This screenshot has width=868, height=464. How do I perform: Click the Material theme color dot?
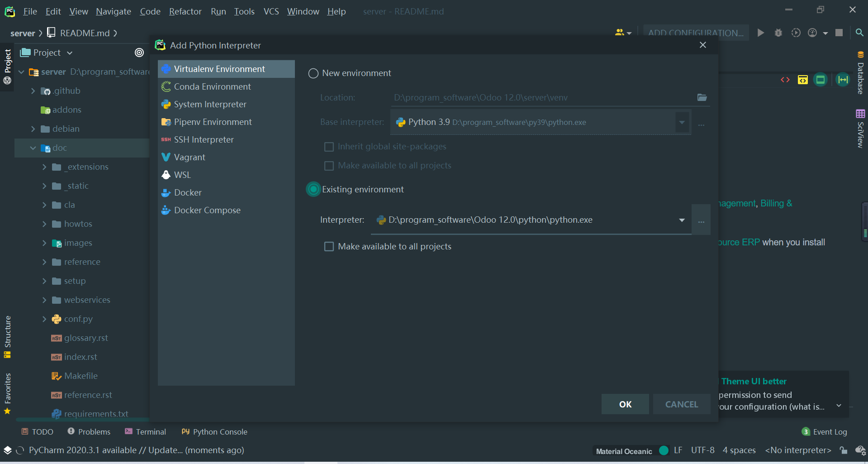click(664, 450)
